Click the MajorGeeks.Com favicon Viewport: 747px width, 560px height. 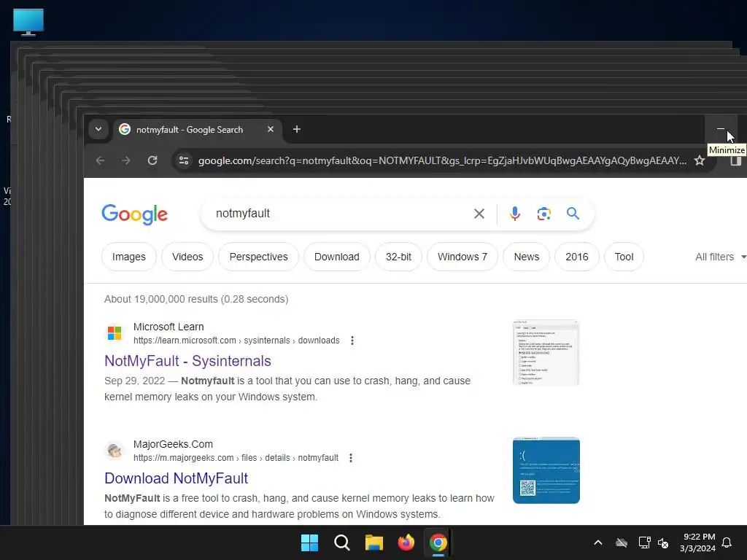coord(115,450)
